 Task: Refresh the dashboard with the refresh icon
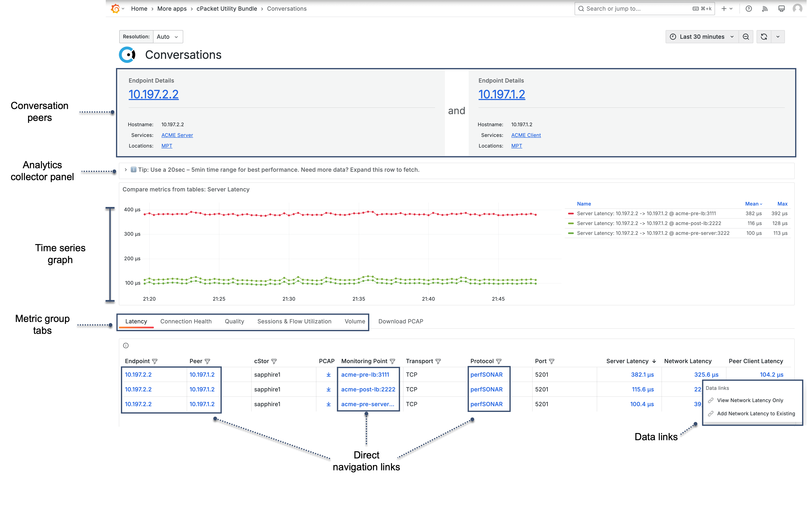[x=764, y=37]
